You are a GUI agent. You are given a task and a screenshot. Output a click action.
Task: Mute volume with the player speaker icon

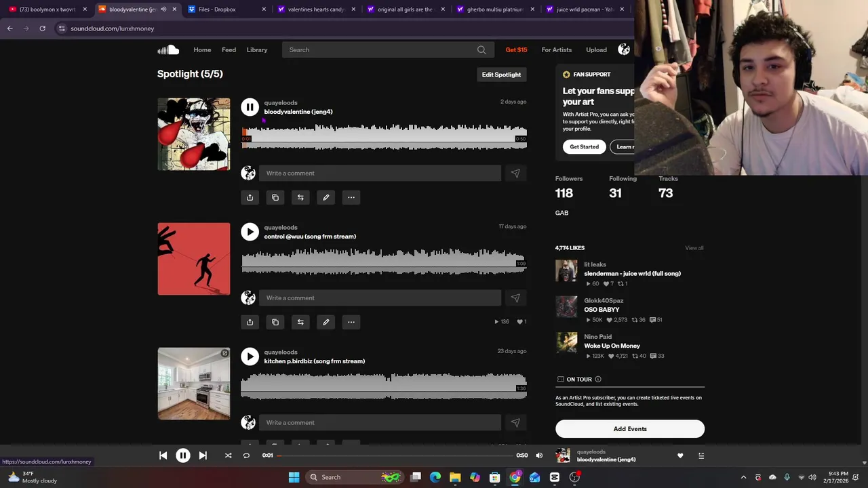539,455
